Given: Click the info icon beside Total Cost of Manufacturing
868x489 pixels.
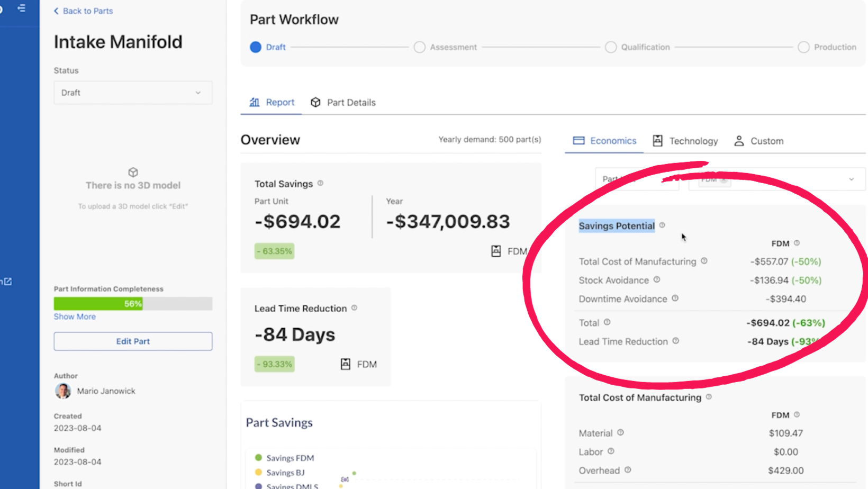Looking at the screenshot, I should [x=709, y=396].
